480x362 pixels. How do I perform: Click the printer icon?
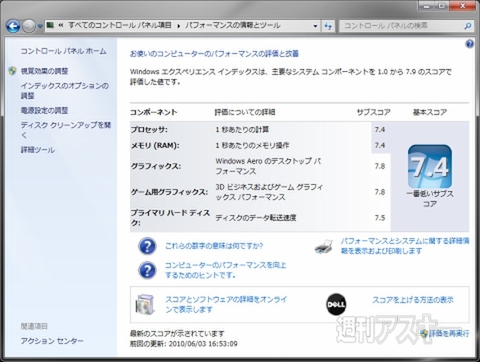324,247
